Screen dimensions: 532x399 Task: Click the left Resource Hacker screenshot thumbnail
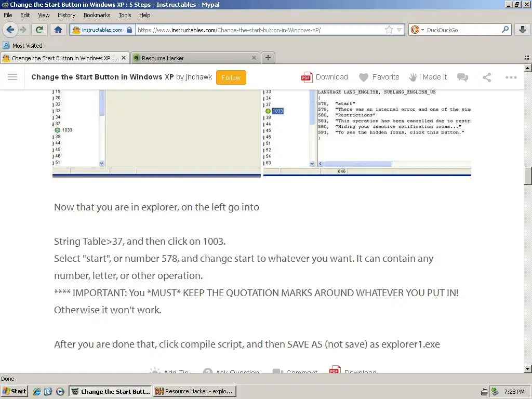pyautogui.click(x=156, y=133)
